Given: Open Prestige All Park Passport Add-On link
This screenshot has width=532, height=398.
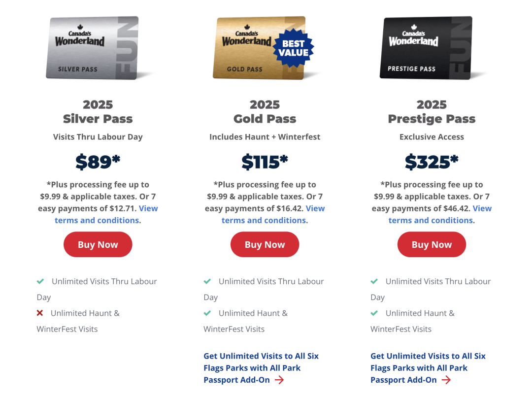Looking at the screenshot, I should coord(428,368).
